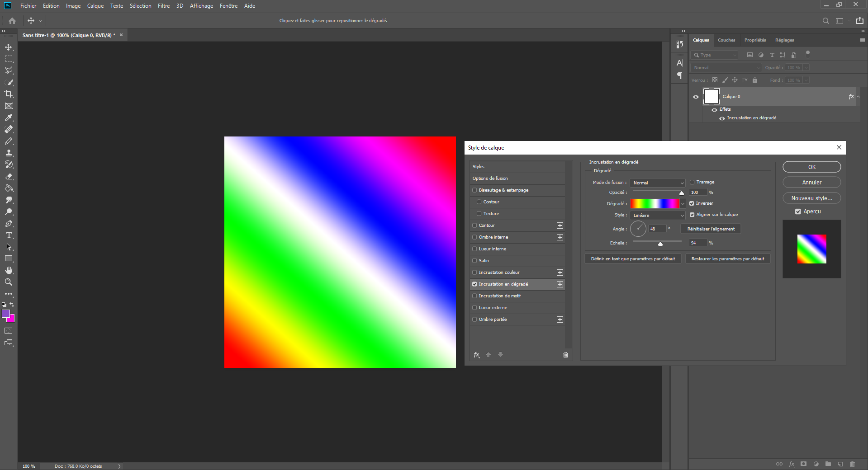Select the Frame tool
This screenshot has height=470, width=868.
click(x=9, y=106)
